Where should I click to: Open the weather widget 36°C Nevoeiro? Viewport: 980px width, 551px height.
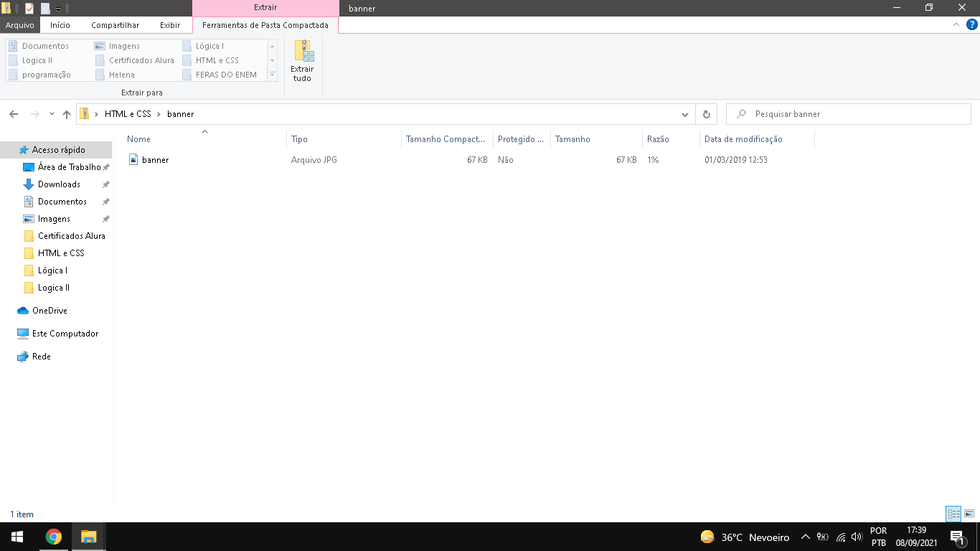pos(745,537)
